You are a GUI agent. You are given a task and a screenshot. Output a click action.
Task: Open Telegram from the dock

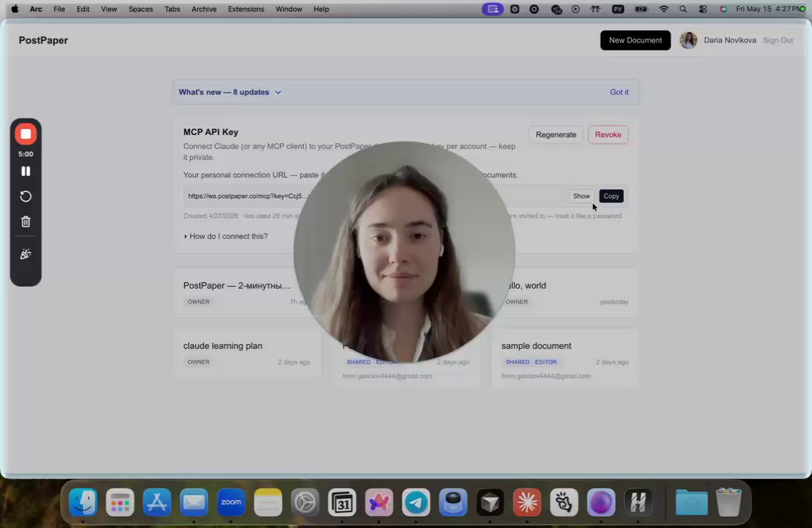(416, 502)
